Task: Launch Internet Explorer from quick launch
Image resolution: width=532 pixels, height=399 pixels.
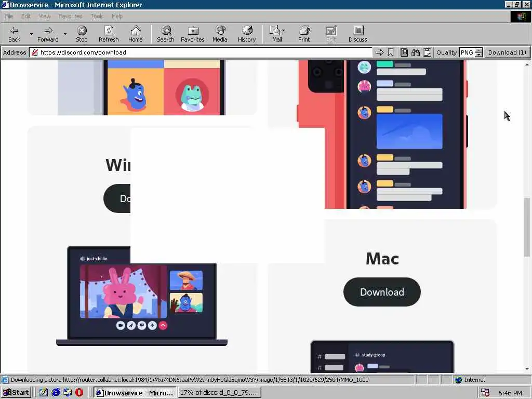Action: tap(56, 393)
